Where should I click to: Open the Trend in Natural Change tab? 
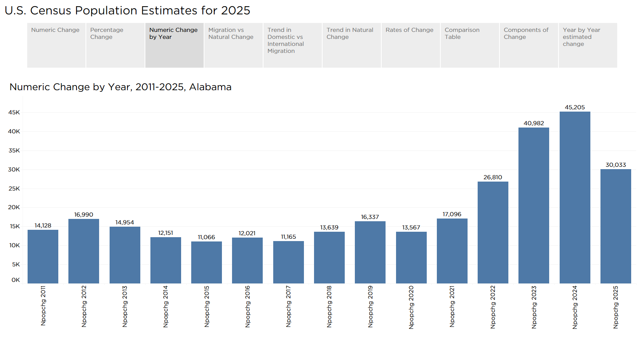click(352, 45)
